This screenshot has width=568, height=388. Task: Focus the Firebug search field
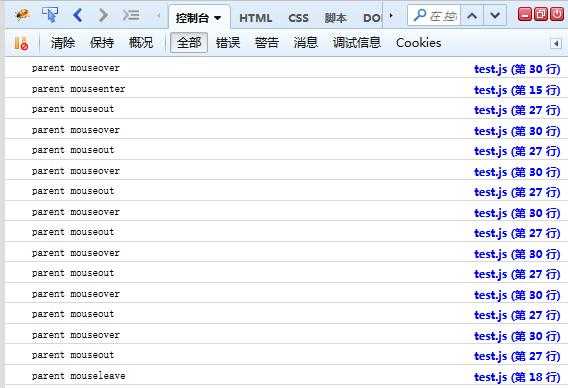[434, 16]
